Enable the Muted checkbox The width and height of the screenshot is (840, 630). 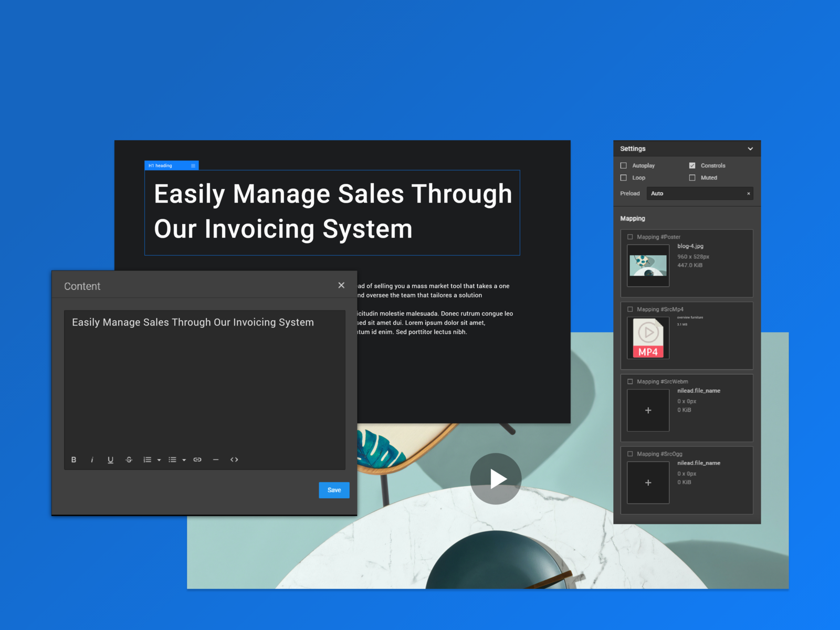(x=692, y=178)
